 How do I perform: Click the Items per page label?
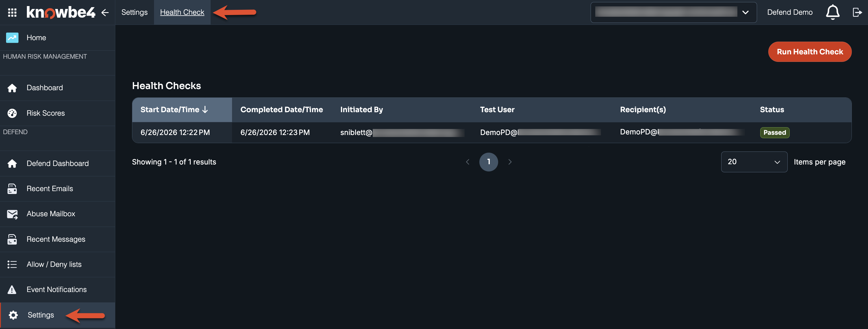coord(819,162)
